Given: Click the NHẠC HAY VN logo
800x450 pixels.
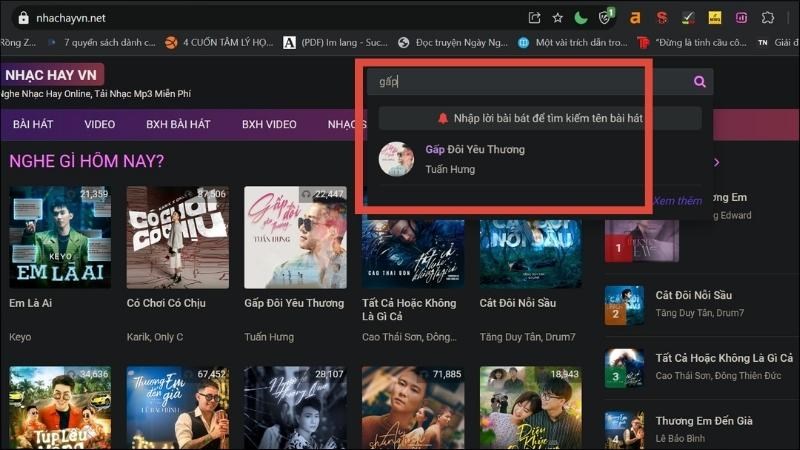Looking at the screenshot, I should pos(50,75).
